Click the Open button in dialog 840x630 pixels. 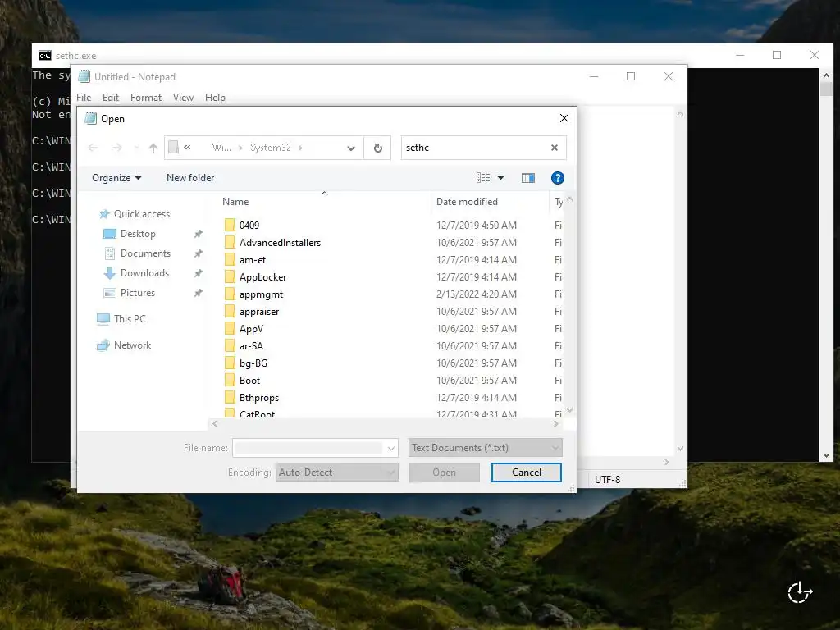(444, 472)
